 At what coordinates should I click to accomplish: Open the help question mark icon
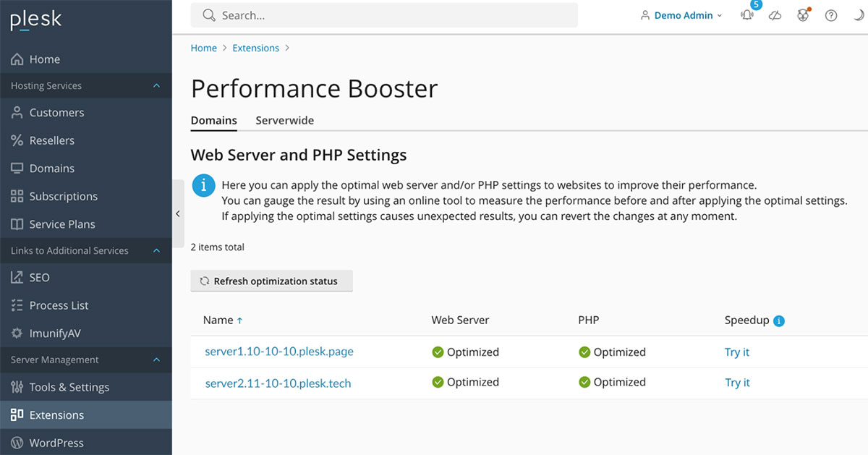(831, 15)
